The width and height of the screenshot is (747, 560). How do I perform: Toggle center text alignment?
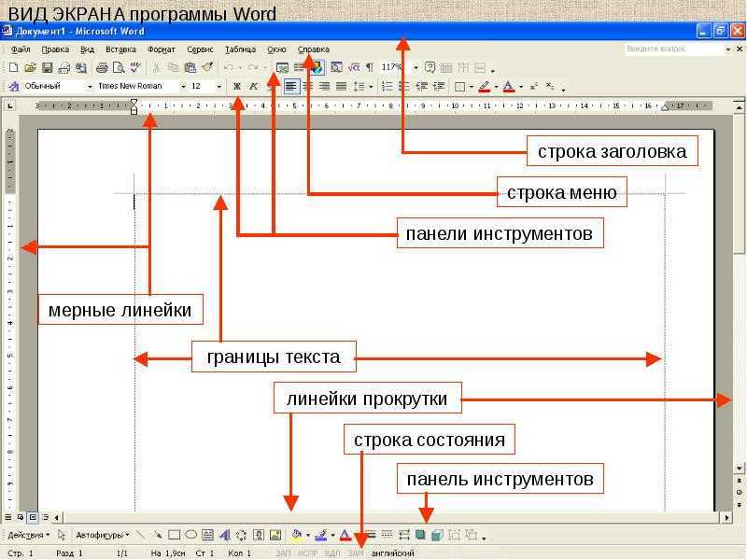(x=308, y=86)
